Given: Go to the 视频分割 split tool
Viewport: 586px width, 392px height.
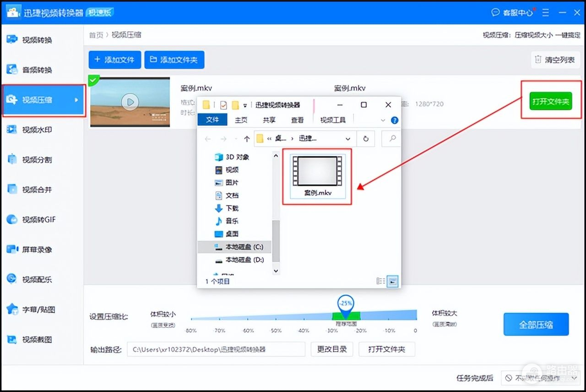Looking at the screenshot, I should coord(37,160).
